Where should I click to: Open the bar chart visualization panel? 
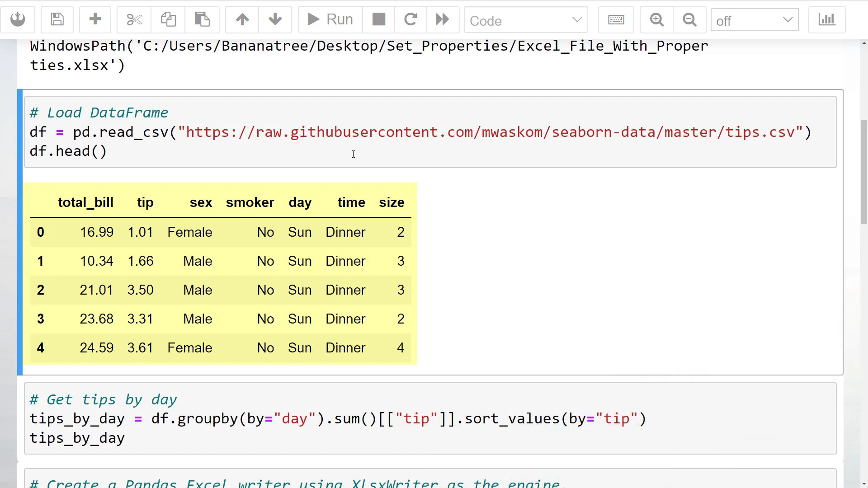[x=826, y=19]
